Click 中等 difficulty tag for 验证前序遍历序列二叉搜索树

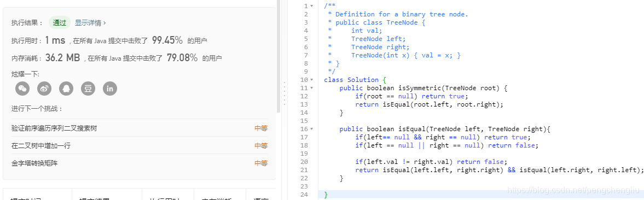click(x=261, y=128)
